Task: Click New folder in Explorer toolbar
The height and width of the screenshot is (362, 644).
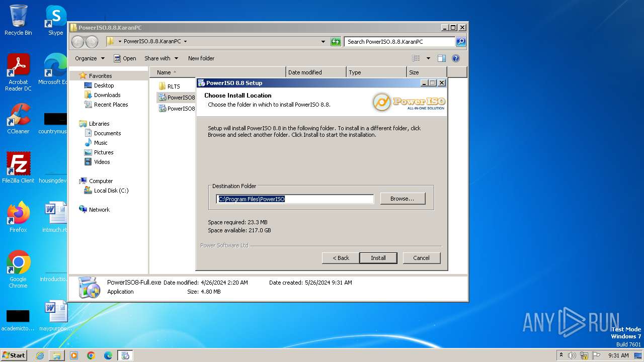Action: pyautogui.click(x=201, y=58)
